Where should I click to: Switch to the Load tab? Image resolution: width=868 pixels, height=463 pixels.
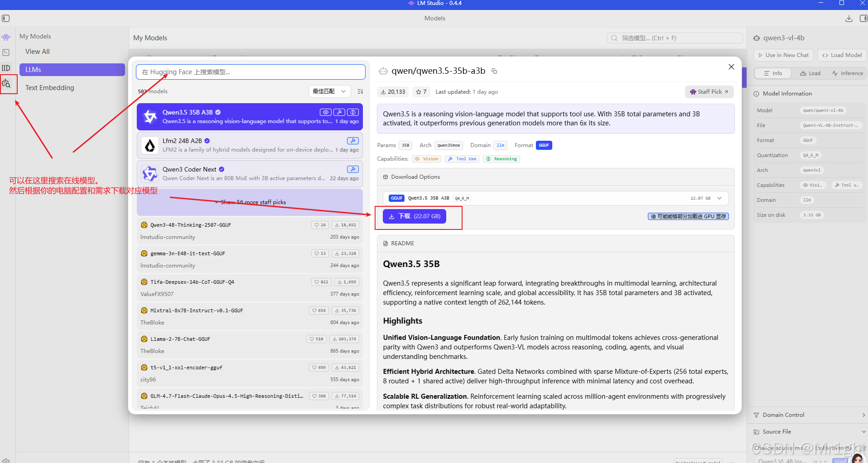810,73
